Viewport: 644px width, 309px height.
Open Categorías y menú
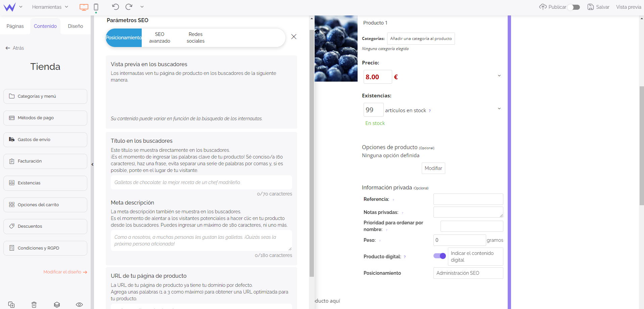45,96
